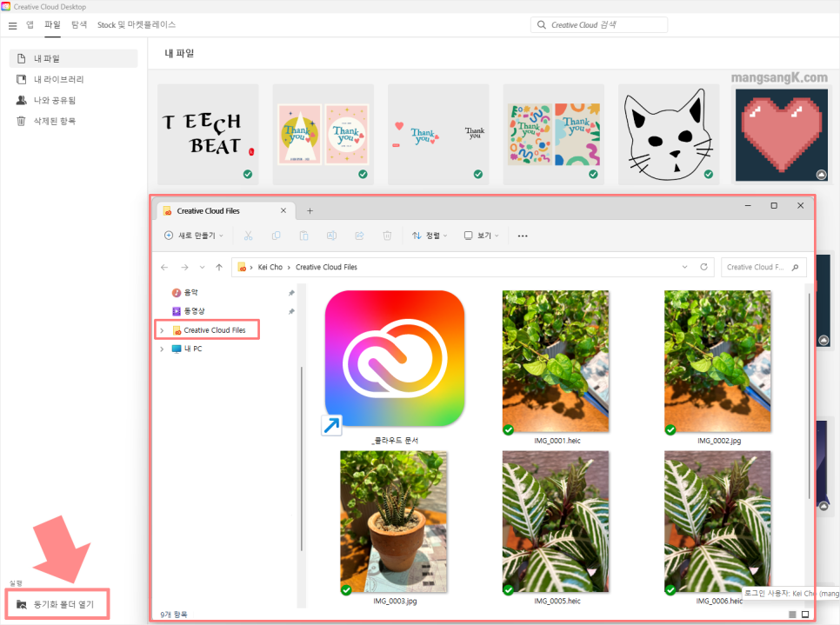Select the IMG_0005.heic file
Screen dimensions: 840x625
tap(556, 528)
